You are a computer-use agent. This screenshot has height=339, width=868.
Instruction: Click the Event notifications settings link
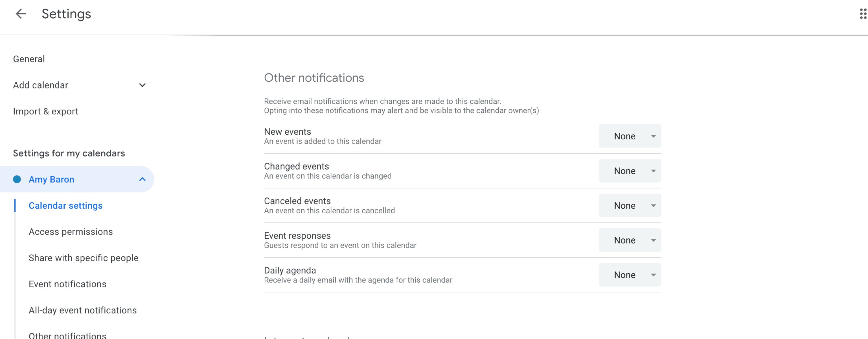67,284
